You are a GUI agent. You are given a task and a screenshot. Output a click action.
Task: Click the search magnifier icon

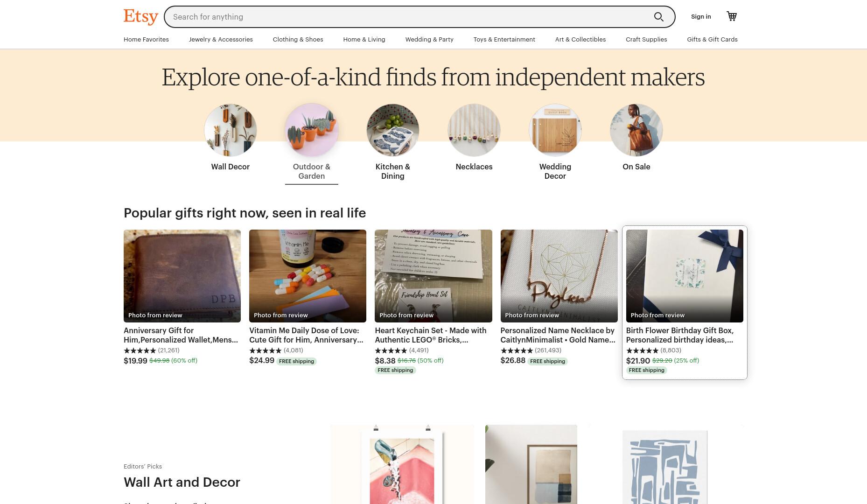pyautogui.click(x=658, y=17)
